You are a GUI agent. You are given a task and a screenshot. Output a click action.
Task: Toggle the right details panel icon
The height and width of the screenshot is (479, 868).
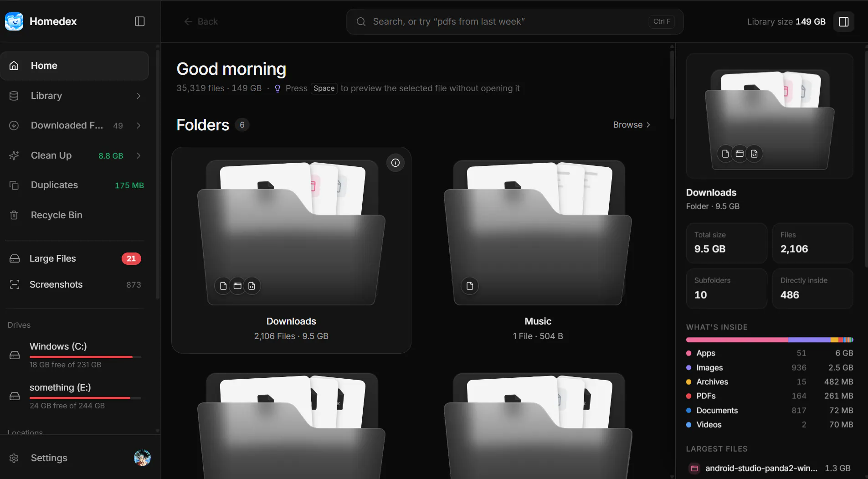[x=843, y=22]
